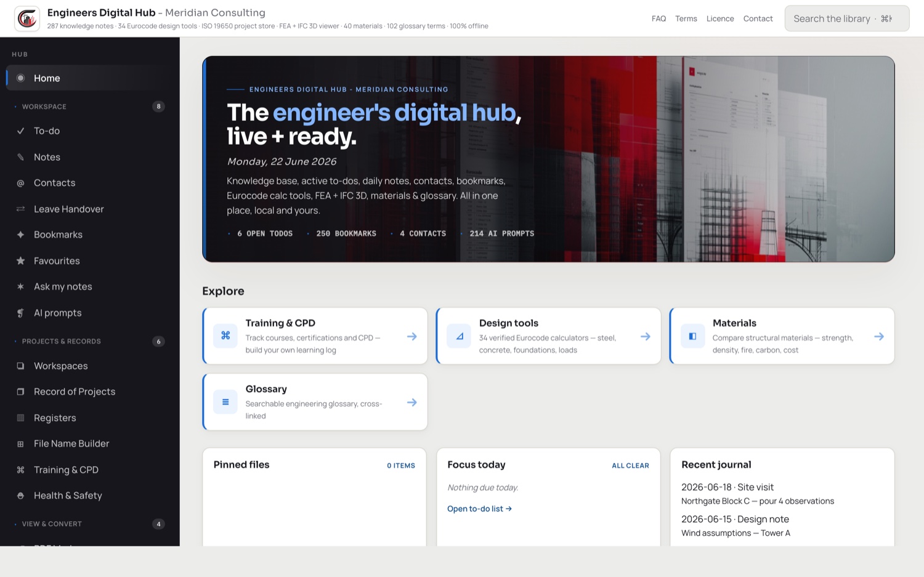Collapse the PROJECTS & RECORDS section
This screenshot has height=577, width=924.
pos(90,341)
